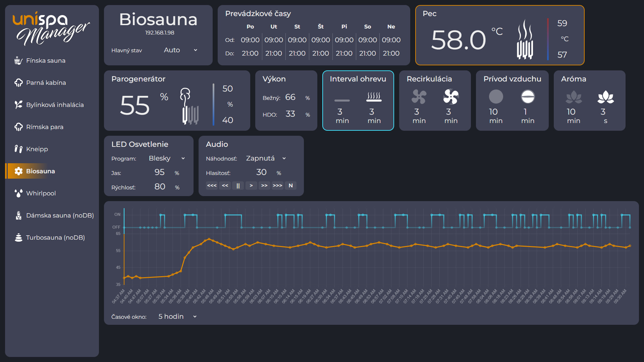The height and width of the screenshot is (362, 644).
Task: Click the Fínska sauna bucket icon
Action: (x=18, y=61)
